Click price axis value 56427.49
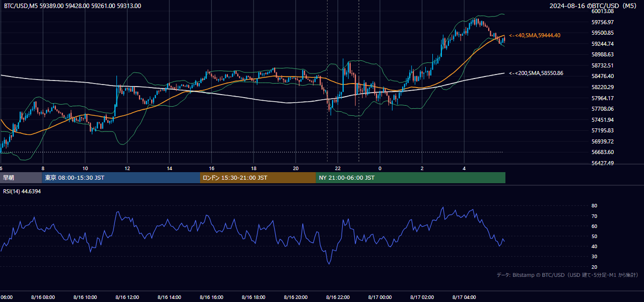Image resolution: width=644 pixels, height=302 pixels. click(x=603, y=163)
